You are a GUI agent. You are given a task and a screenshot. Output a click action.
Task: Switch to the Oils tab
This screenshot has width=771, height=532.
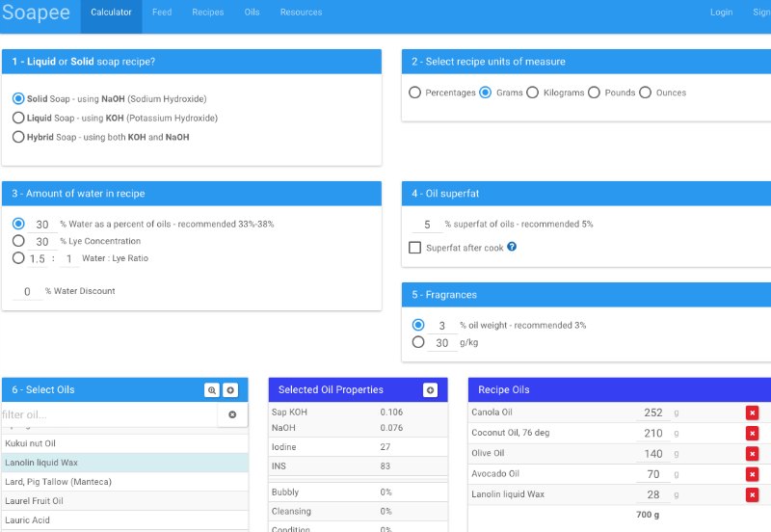click(252, 13)
